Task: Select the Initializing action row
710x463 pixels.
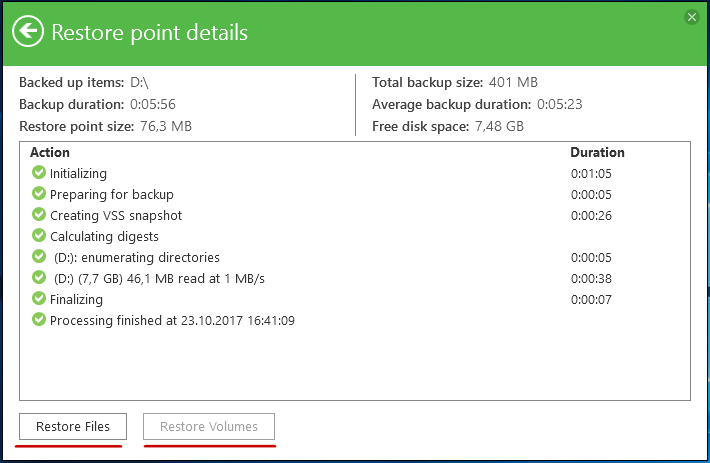Action: (x=355, y=173)
